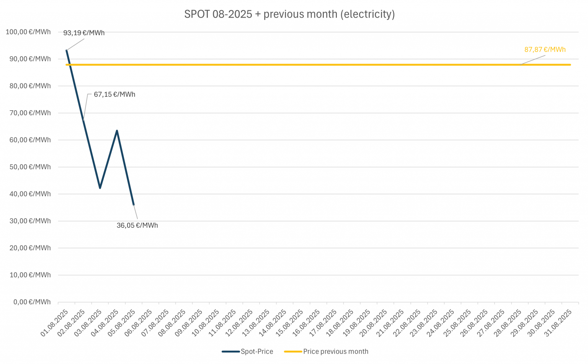Screen dimensions: 588x364
Task: Select the 15.08.2025 x-axis date label
Action: click(290, 323)
